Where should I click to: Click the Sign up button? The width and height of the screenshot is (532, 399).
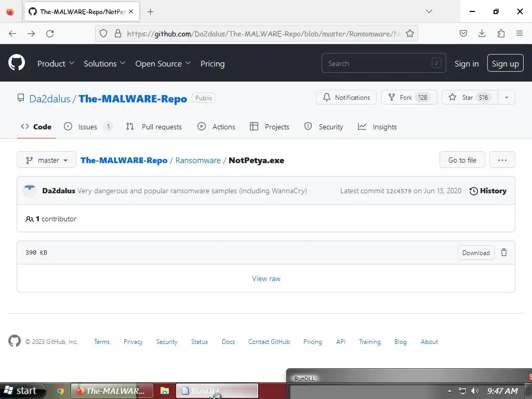505,63
